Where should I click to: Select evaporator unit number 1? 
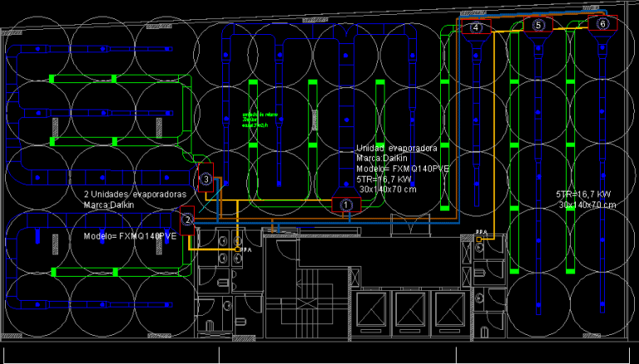(x=346, y=204)
